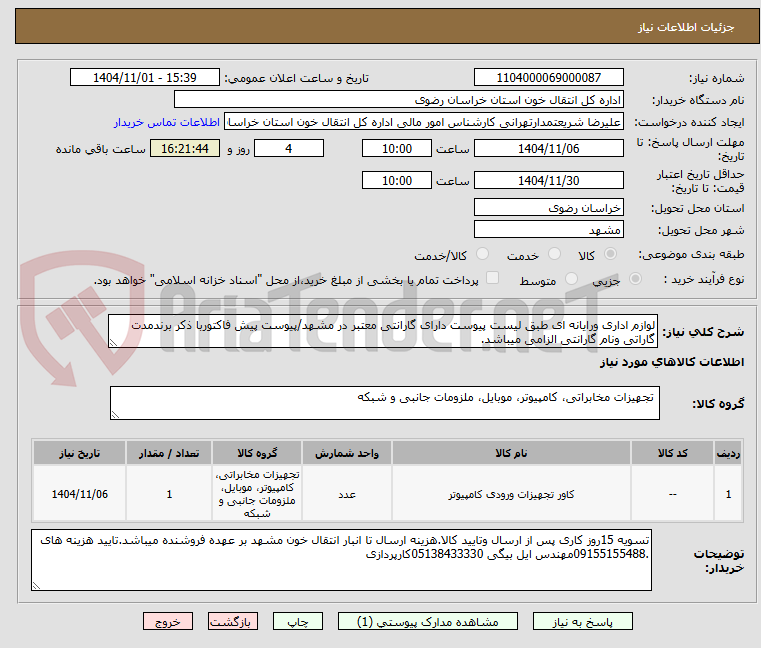The width and height of the screenshot is (761, 648).
Task: Click the delivery city مشهد field
Action: [x=549, y=229]
